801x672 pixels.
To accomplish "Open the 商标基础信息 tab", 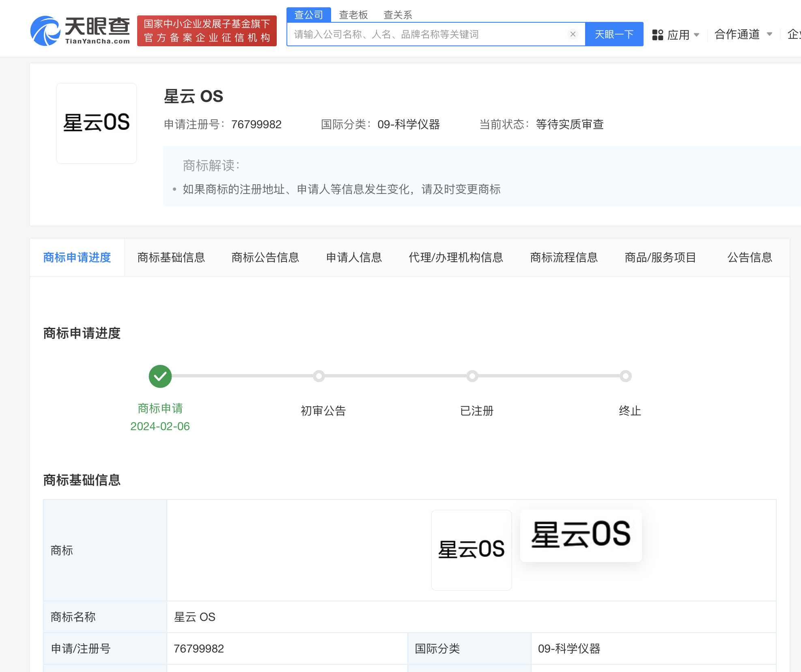I will (x=171, y=257).
